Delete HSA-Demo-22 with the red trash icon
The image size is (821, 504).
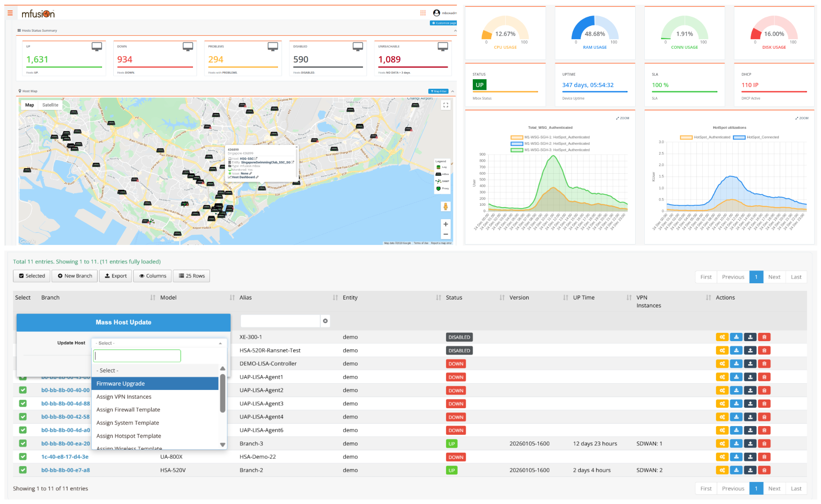764,457
